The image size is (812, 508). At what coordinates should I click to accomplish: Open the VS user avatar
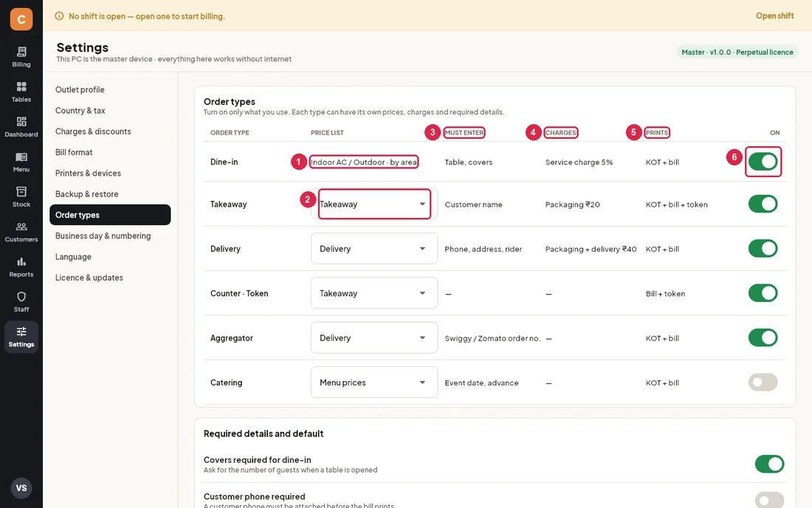pos(21,488)
